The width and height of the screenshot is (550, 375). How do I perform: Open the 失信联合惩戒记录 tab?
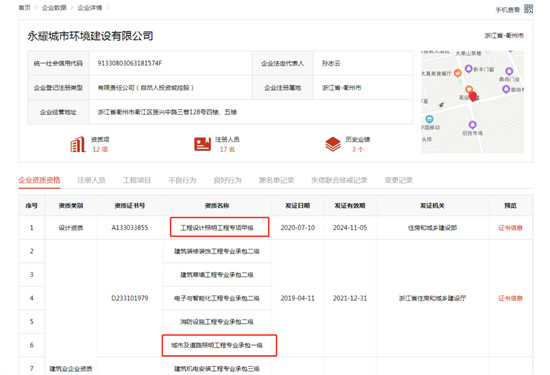click(339, 180)
